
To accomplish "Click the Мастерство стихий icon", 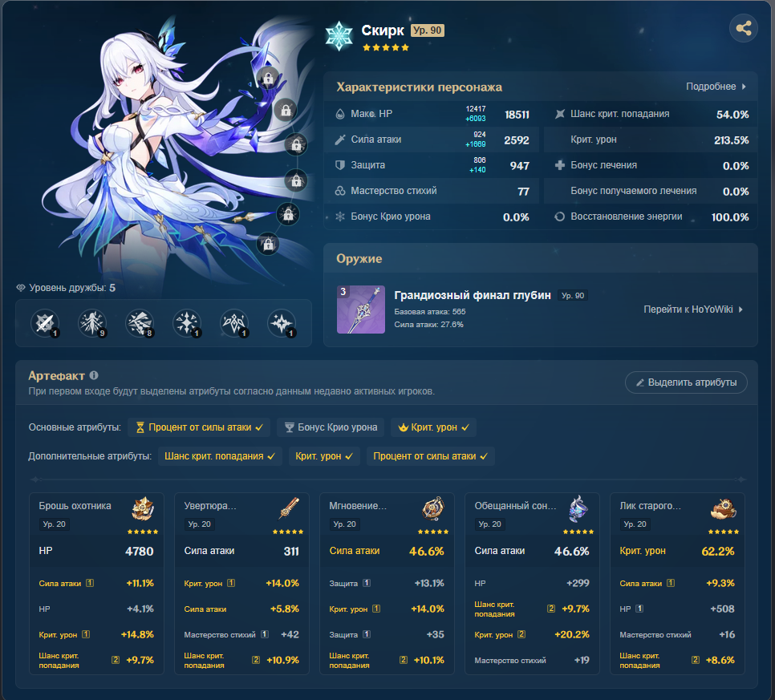I will [339, 191].
